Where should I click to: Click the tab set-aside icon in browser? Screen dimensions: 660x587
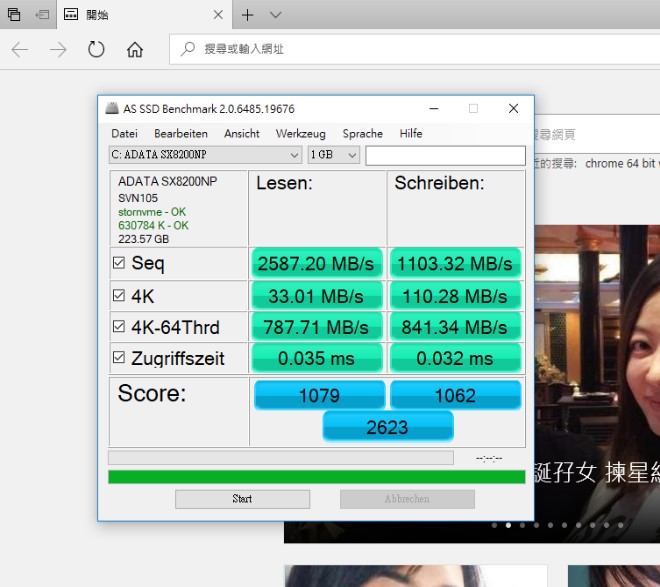[41, 15]
